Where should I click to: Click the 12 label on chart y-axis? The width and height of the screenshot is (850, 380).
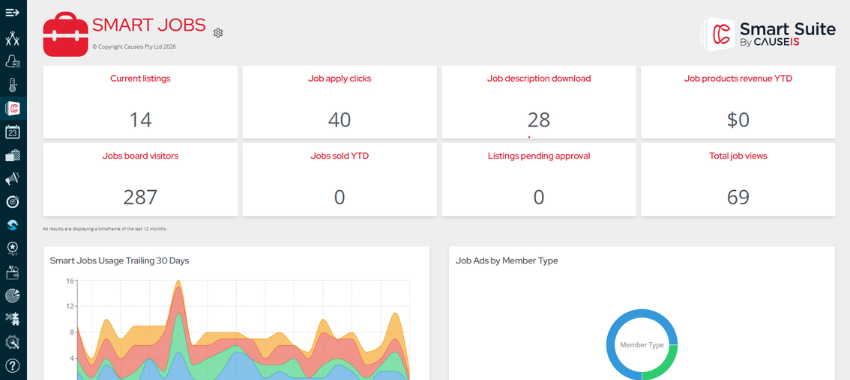[x=70, y=307]
